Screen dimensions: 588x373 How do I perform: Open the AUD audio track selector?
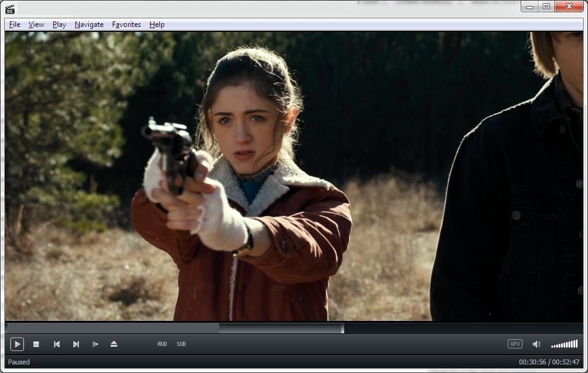pyautogui.click(x=162, y=344)
